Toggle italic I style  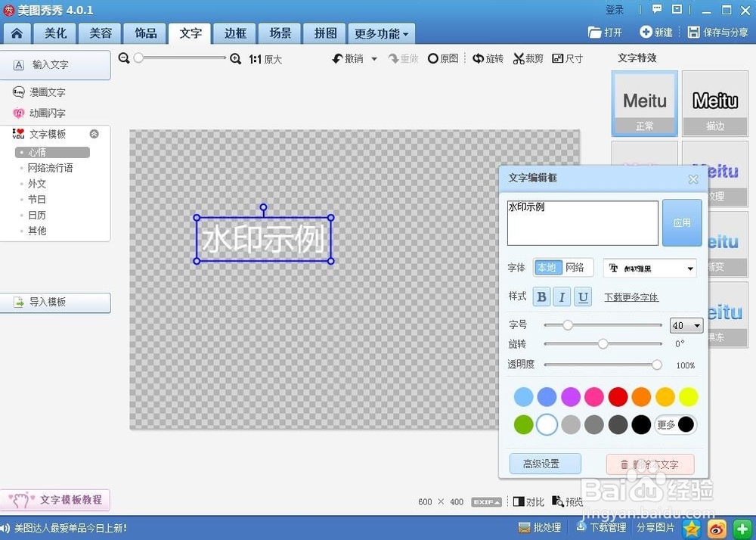[x=562, y=296]
